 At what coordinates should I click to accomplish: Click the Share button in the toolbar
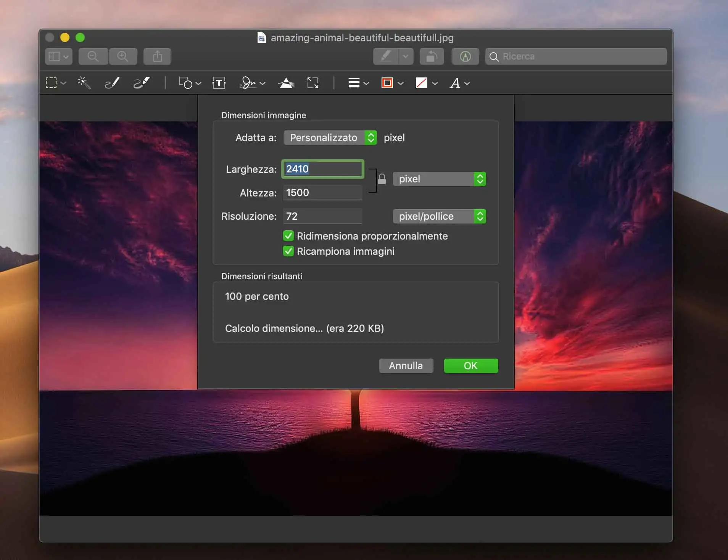click(x=157, y=56)
